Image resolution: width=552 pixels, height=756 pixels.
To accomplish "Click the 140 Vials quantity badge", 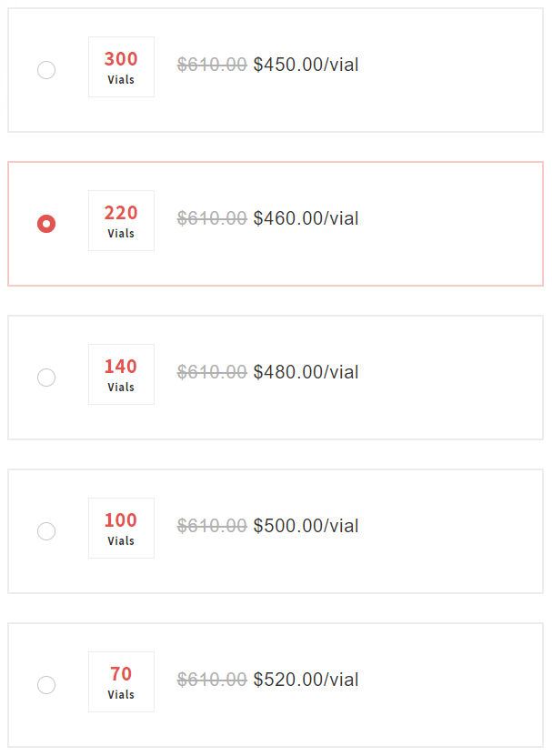I will coord(121,374).
